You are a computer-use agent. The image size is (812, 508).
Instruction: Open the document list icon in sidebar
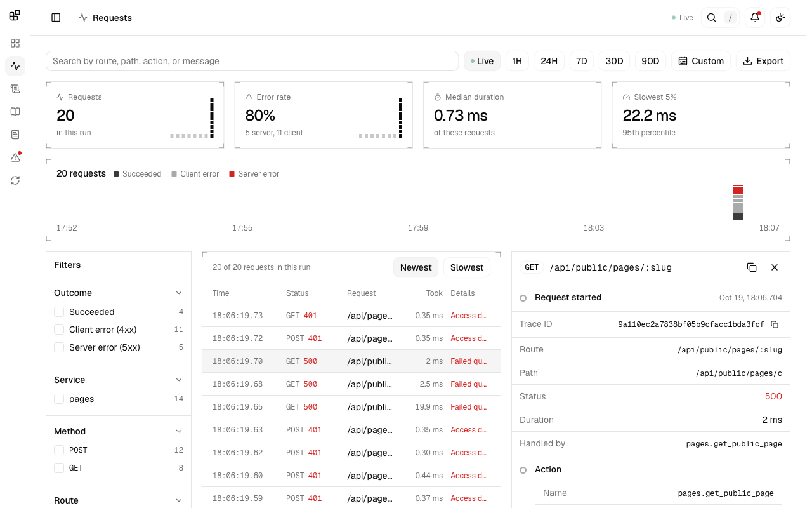click(x=15, y=135)
